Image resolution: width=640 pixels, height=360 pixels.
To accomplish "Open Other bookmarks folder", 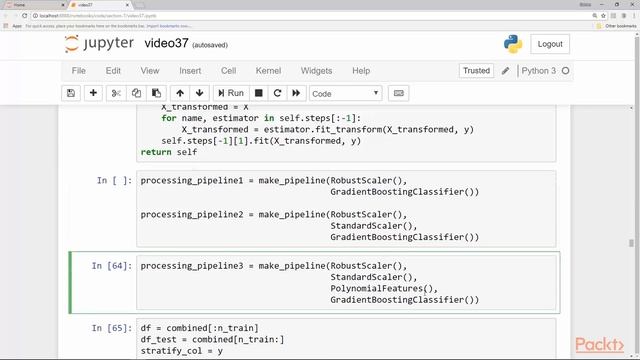I will [x=616, y=26].
